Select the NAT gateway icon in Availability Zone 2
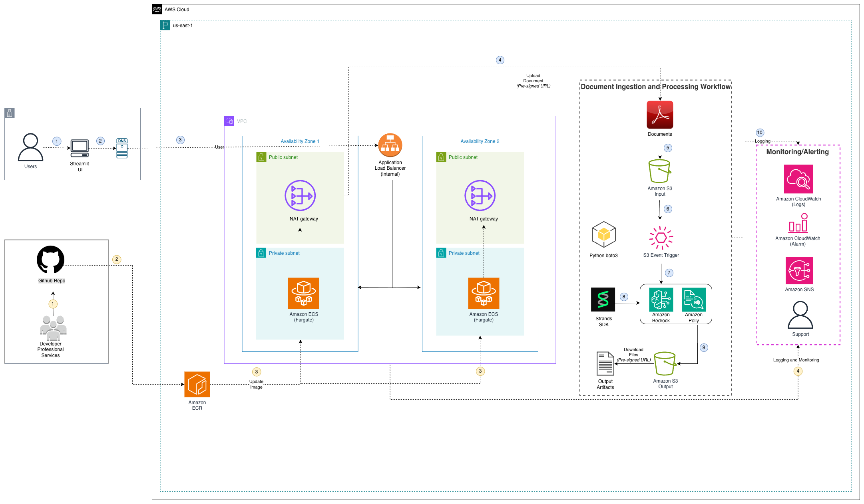Image resolution: width=864 pixels, height=504 pixels. 480,196
